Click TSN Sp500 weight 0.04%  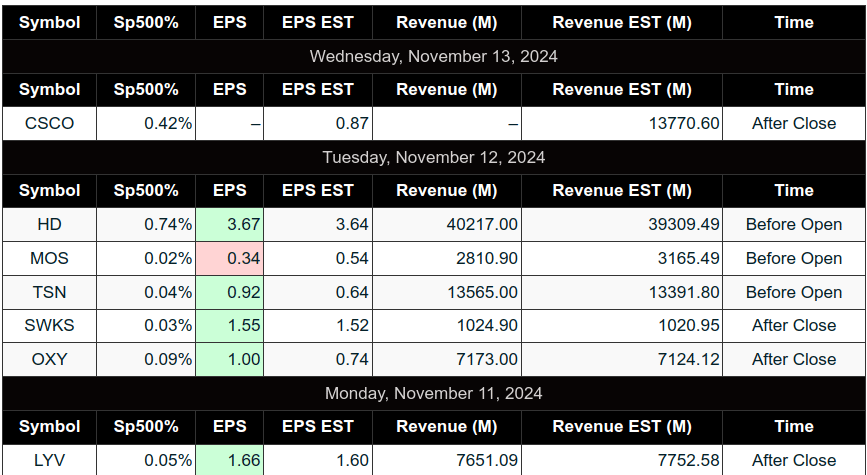(x=168, y=292)
